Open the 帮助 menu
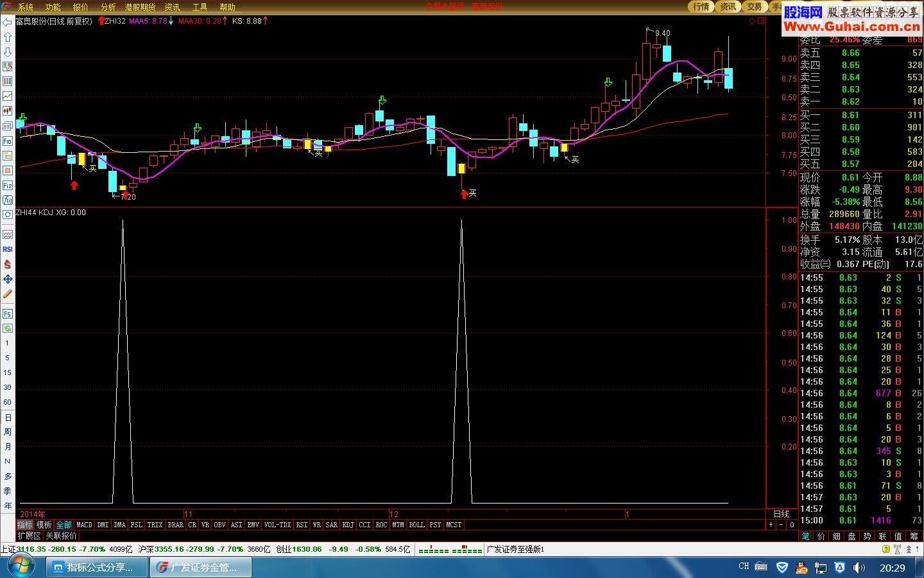 pyautogui.click(x=228, y=7)
